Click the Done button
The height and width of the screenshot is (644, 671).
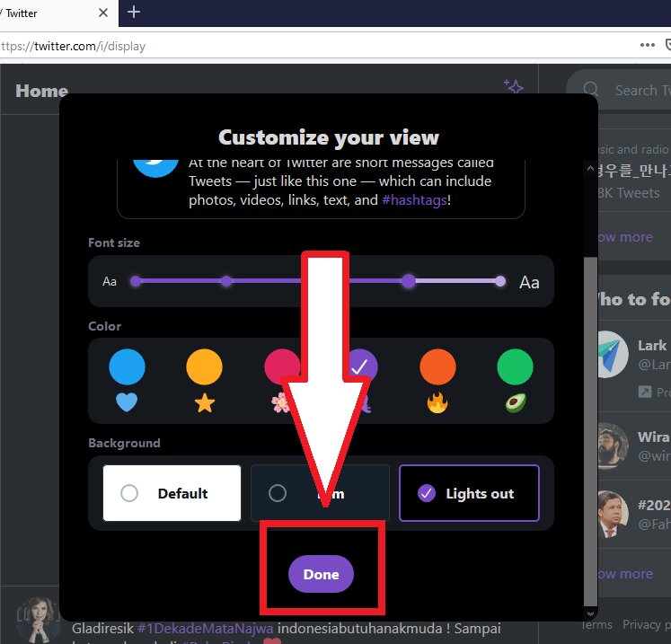click(x=321, y=574)
